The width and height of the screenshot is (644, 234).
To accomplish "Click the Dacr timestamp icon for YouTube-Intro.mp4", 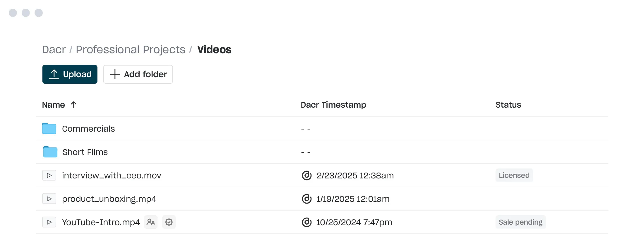I will click(x=306, y=222).
